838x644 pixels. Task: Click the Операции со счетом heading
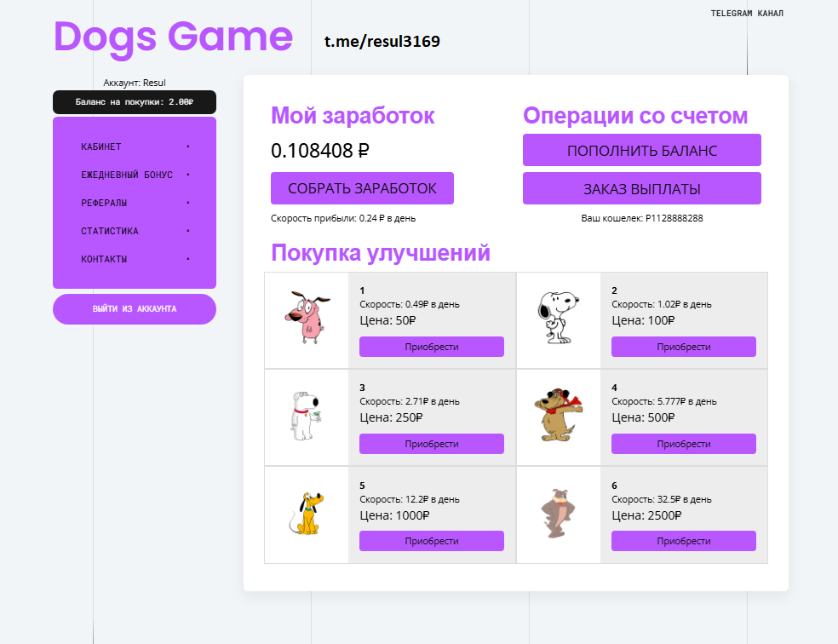(635, 116)
